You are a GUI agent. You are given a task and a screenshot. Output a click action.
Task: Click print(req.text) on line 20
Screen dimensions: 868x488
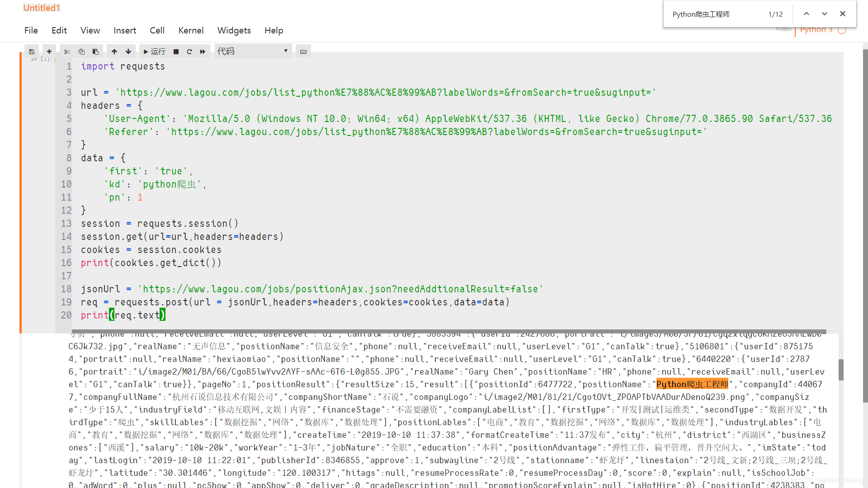click(x=123, y=315)
